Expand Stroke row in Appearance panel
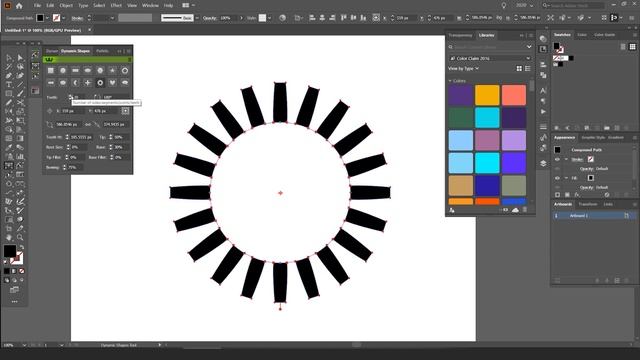 [x=566, y=159]
